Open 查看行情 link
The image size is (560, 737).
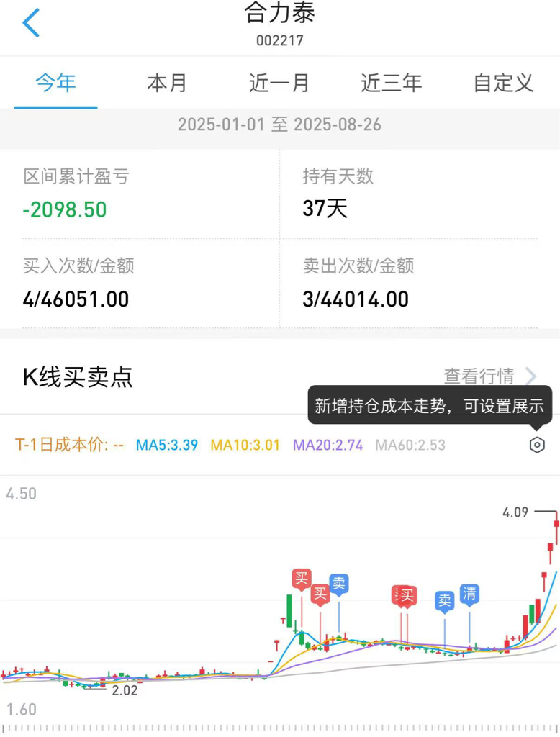(479, 376)
